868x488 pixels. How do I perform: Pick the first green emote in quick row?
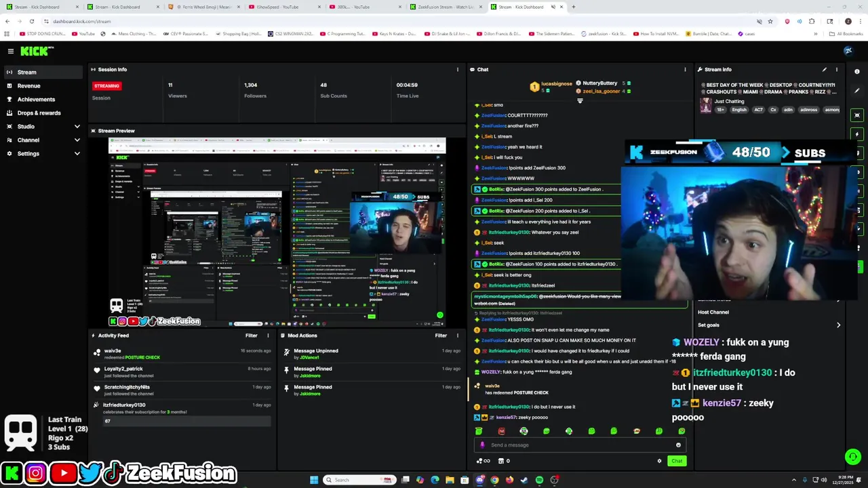point(479,431)
